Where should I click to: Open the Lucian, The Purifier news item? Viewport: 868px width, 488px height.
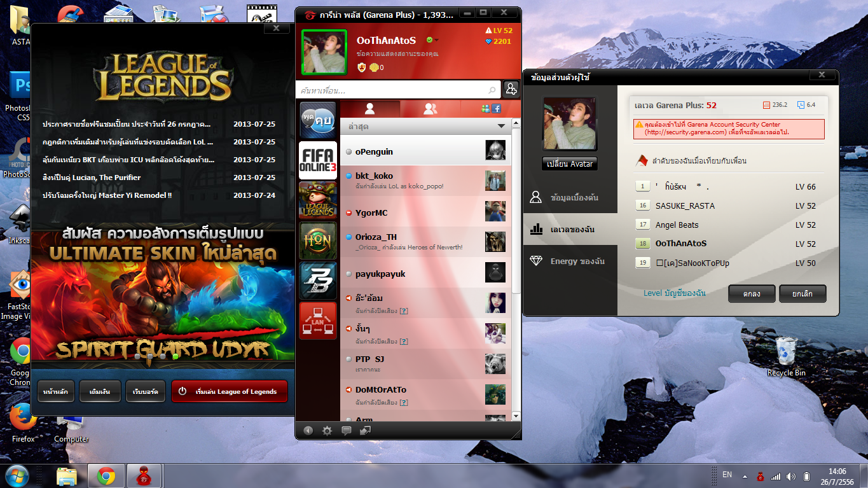(92, 178)
